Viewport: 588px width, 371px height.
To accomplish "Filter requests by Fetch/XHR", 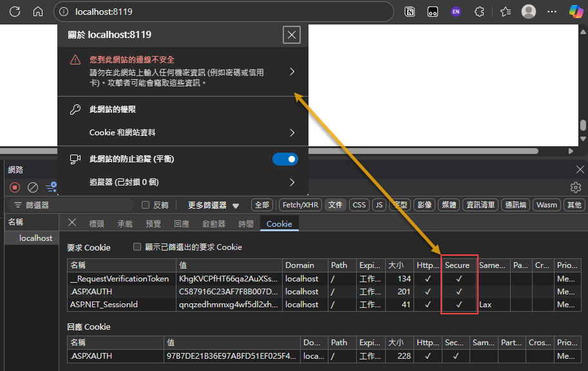I will [300, 205].
